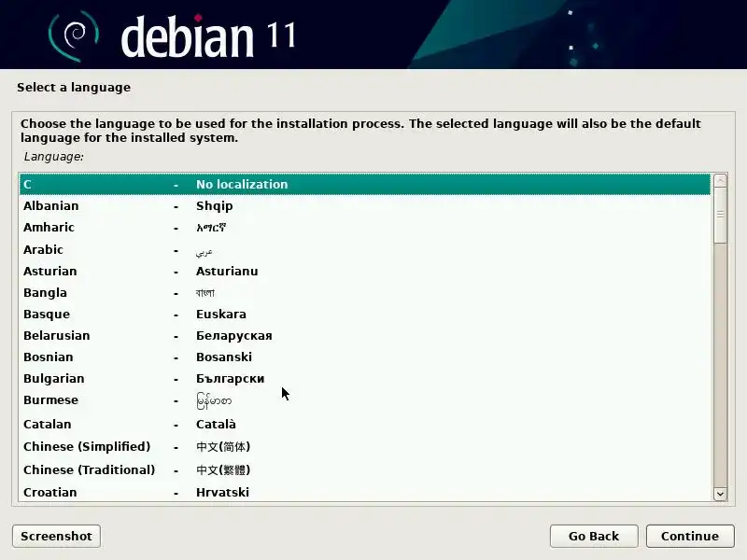Select Asturian - Asturianu

pyautogui.click(x=365, y=271)
